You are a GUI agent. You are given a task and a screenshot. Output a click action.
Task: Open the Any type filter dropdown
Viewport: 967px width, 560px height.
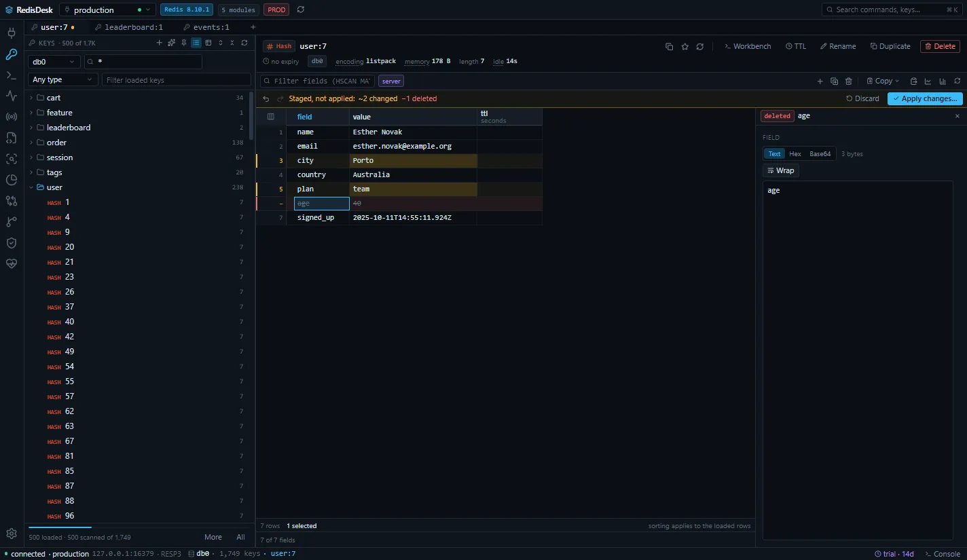coord(63,79)
